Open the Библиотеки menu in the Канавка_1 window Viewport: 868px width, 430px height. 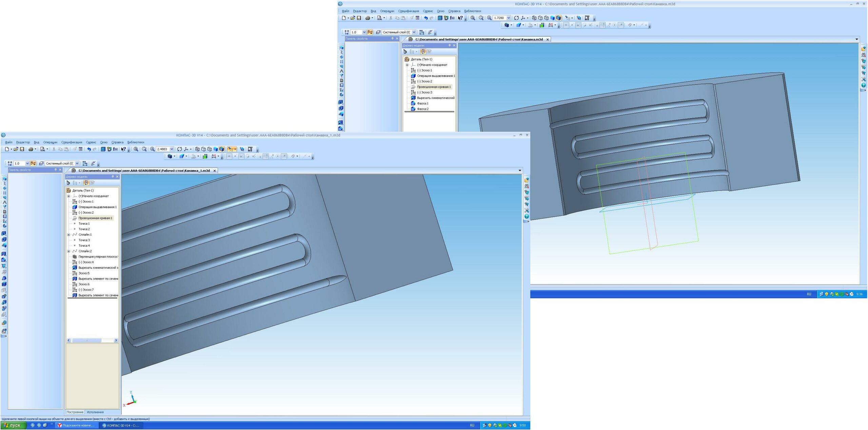136,142
